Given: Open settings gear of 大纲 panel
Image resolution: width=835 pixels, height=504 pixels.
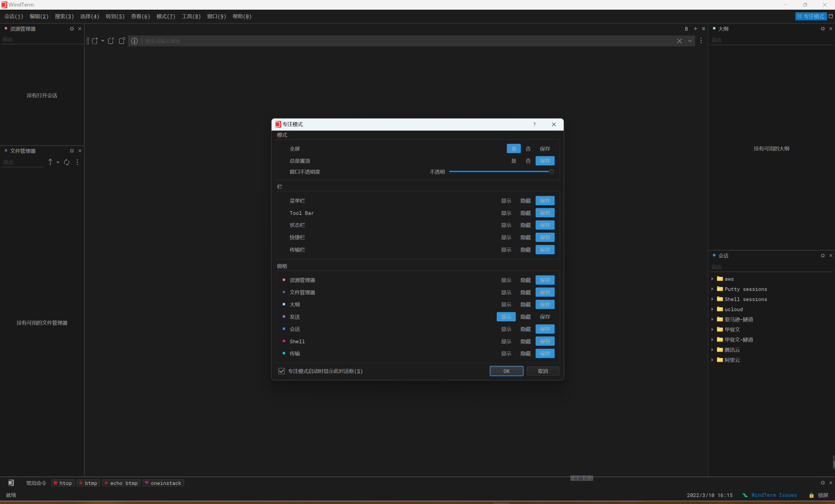Looking at the screenshot, I should (822, 29).
